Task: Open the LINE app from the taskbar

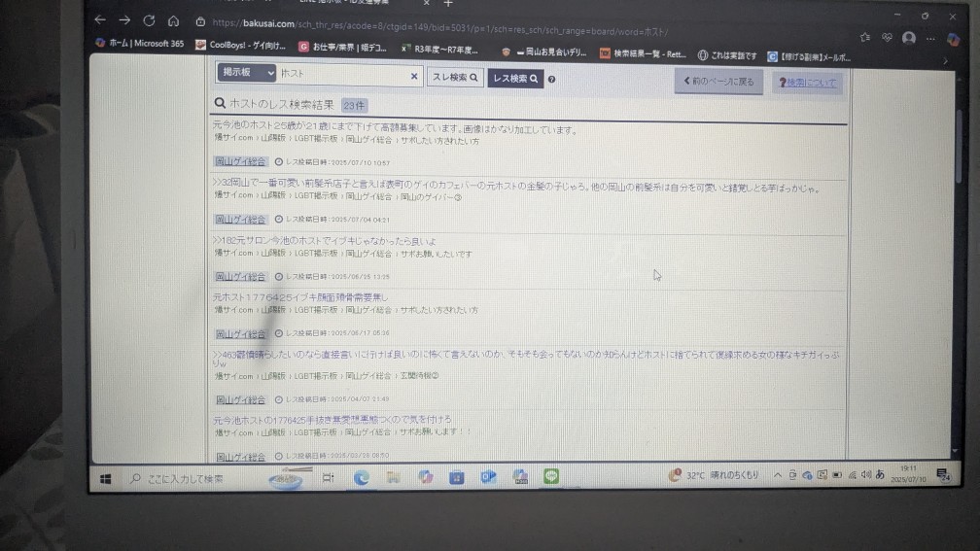Action: click(x=551, y=476)
